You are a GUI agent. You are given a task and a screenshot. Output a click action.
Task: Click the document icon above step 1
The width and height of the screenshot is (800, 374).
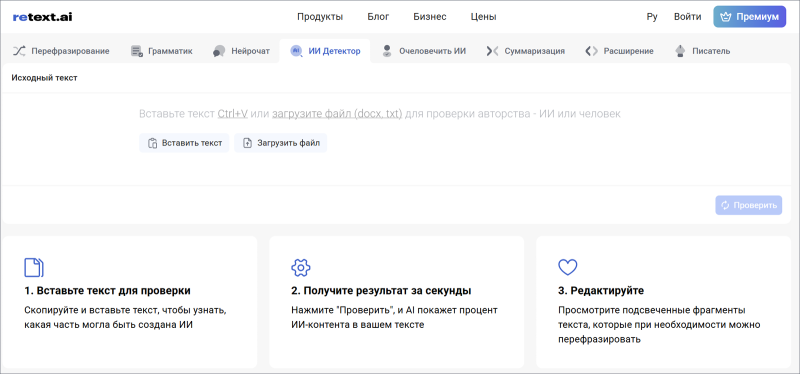(34, 267)
